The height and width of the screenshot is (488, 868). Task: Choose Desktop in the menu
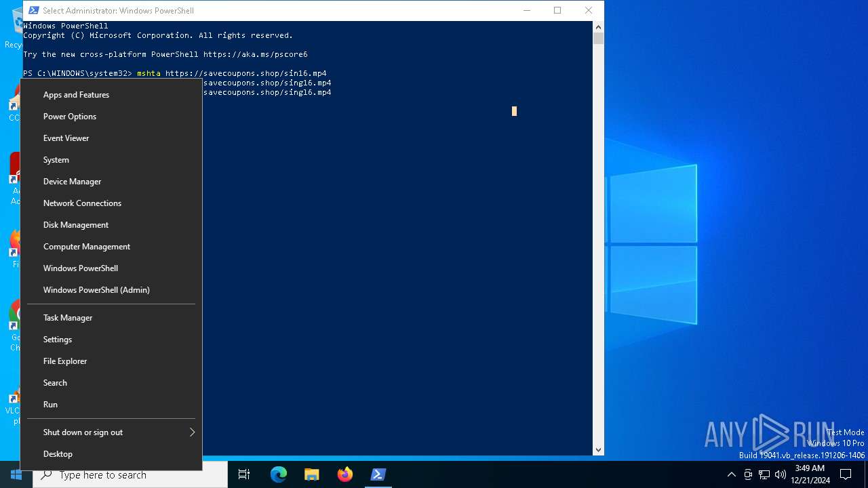pyautogui.click(x=111, y=454)
